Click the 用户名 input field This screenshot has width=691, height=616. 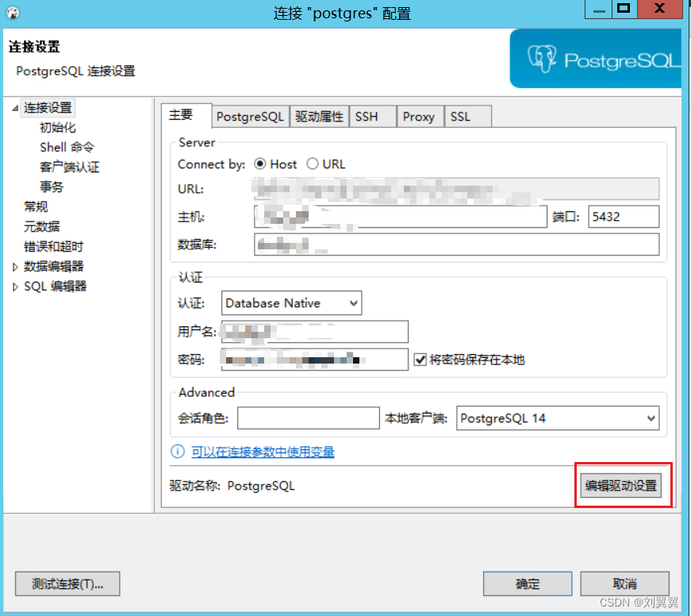pos(315,332)
